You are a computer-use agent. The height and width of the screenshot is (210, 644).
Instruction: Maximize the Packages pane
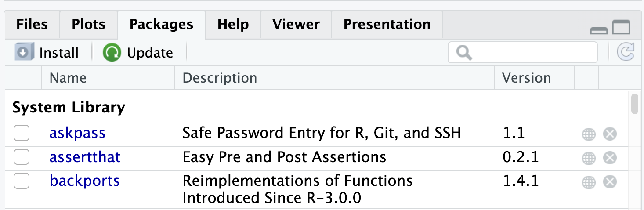(x=621, y=28)
